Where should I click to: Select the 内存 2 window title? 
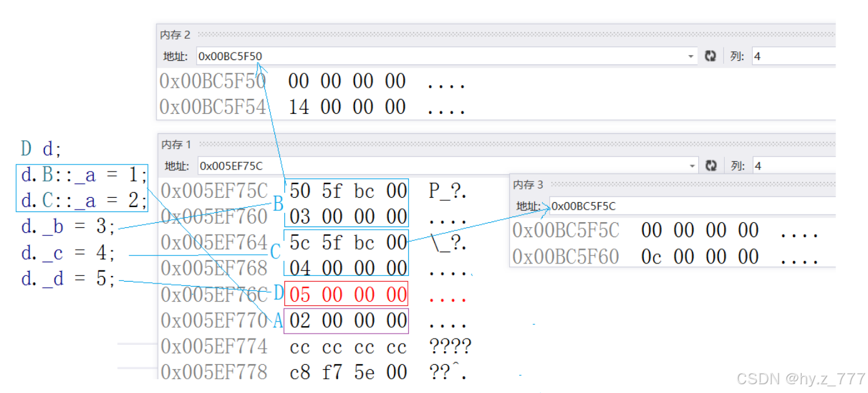[x=175, y=34]
